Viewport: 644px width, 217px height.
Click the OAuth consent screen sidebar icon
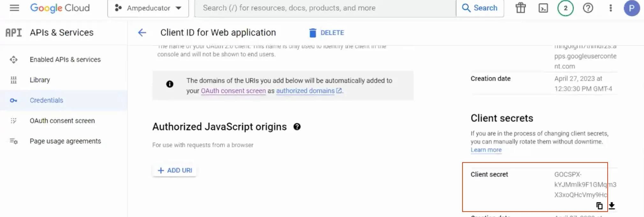13,121
